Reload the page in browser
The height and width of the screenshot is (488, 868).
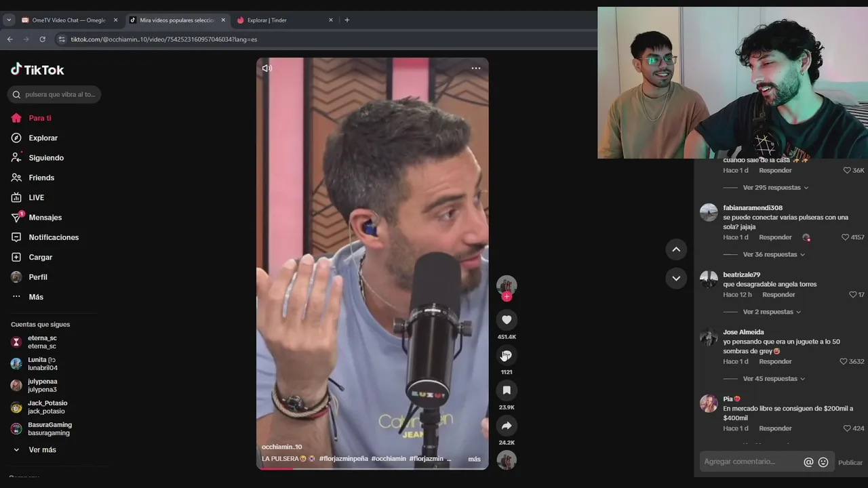tap(43, 39)
